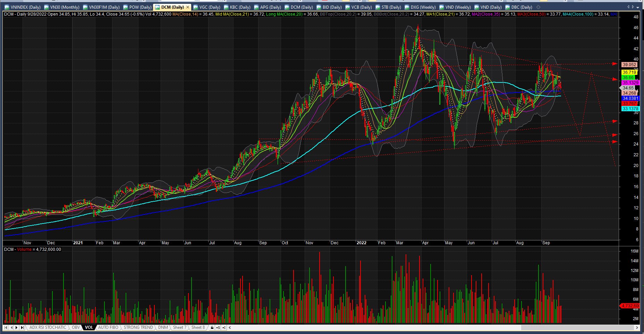
Task: Select the APG (Daily) tab
Action: coord(268,7)
